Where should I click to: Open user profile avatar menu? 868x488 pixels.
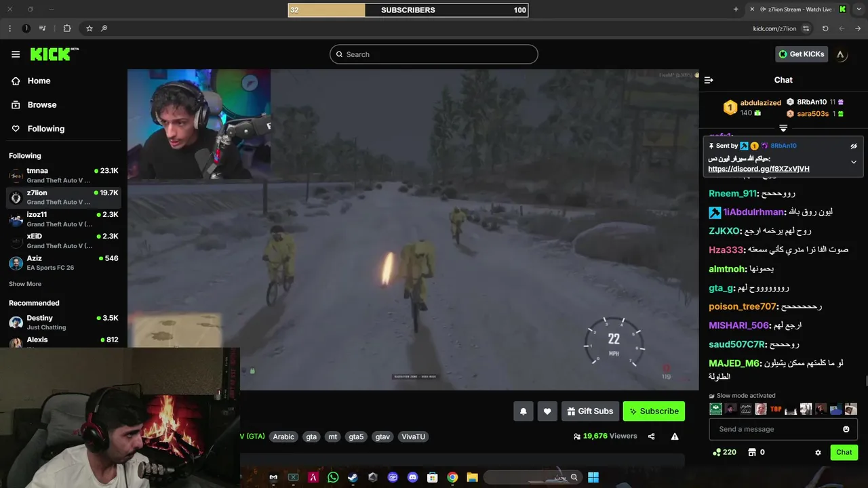[x=840, y=54]
